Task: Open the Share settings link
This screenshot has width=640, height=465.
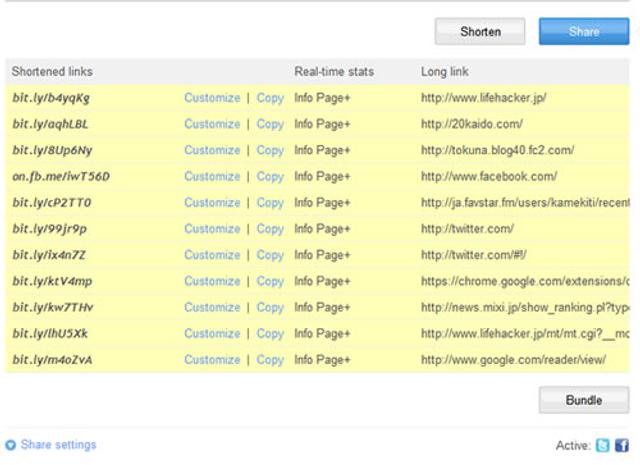Action: (58, 445)
